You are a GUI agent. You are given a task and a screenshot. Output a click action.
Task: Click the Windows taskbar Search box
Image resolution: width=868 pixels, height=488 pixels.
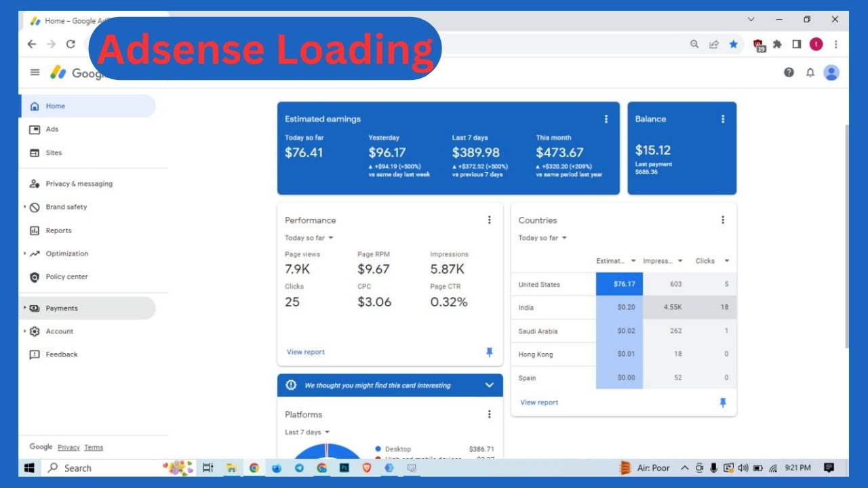pos(102,468)
